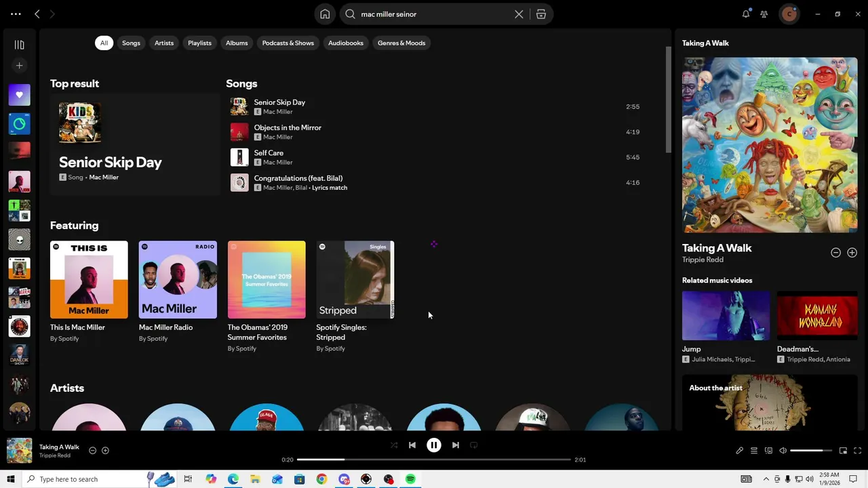The height and width of the screenshot is (488, 868).
Task: Open Mac Miller link in top result
Action: click(104, 178)
